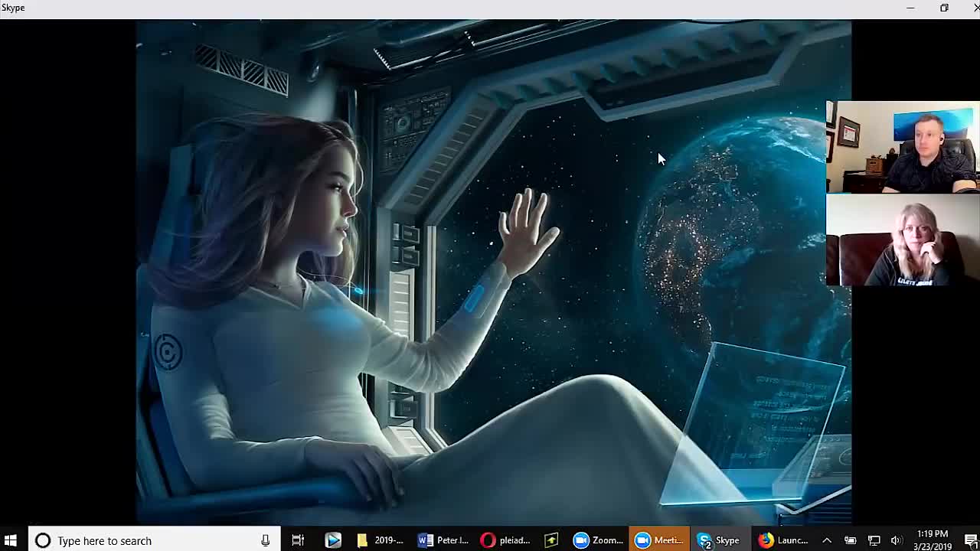The width and height of the screenshot is (980, 551).
Task: Click the Cortana circle icon
Action: click(x=43, y=540)
